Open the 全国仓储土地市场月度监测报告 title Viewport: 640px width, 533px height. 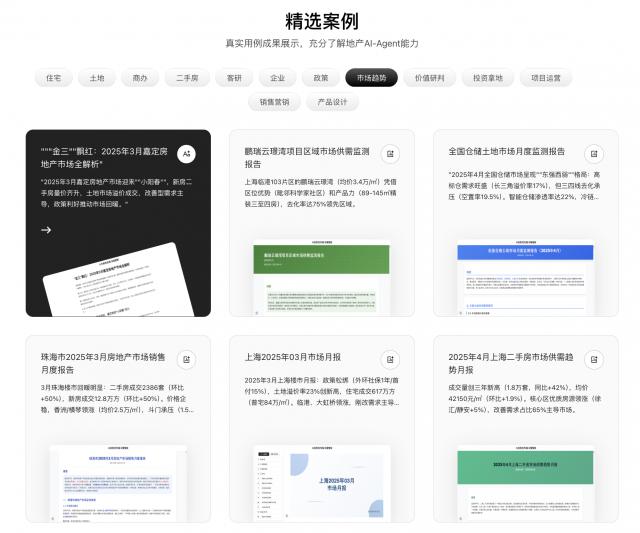tap(507, 152)
